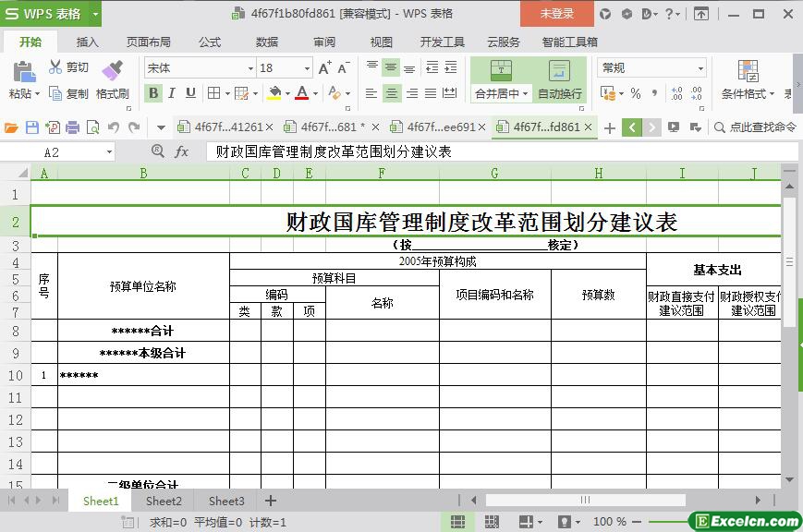Toggle Italic formatting button
The width and height of the screenshot is (803, 532).
[172, 93]
